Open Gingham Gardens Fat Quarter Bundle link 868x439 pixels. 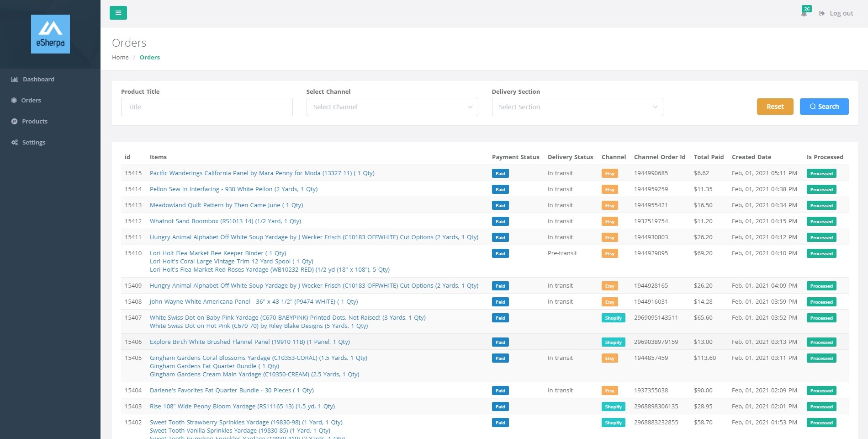(214, 366)
